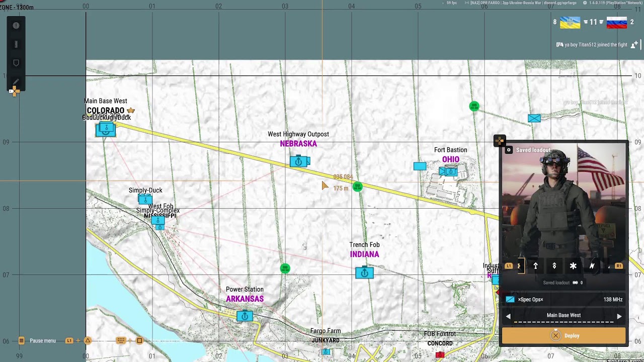
Task: Click the green marker near grid top right
Action: tap(474, 106)
